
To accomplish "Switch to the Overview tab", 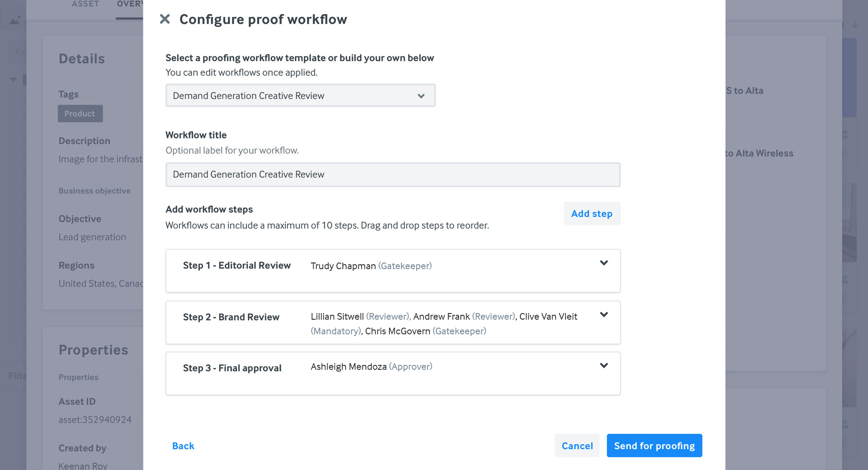I will (130, 4).
